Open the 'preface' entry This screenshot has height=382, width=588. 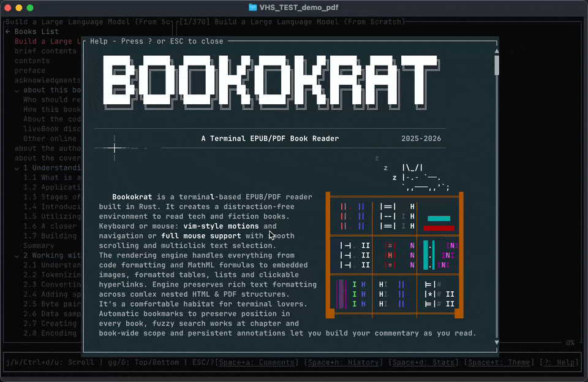pyautogui.click(x=29, y=71)
